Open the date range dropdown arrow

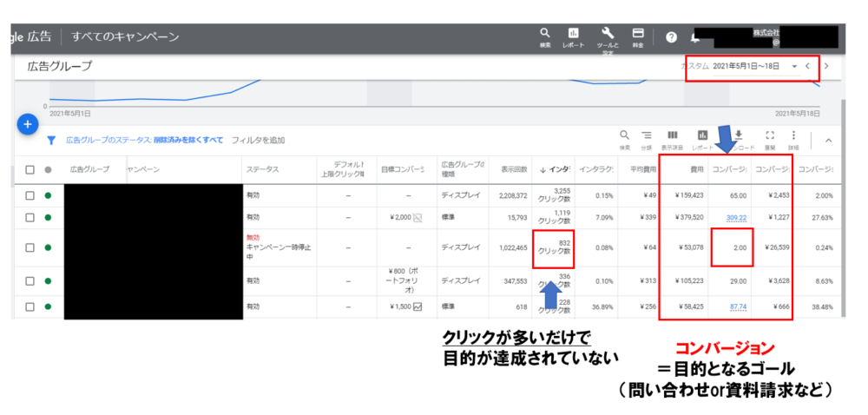pyautogui.click(x=793, y=66)
